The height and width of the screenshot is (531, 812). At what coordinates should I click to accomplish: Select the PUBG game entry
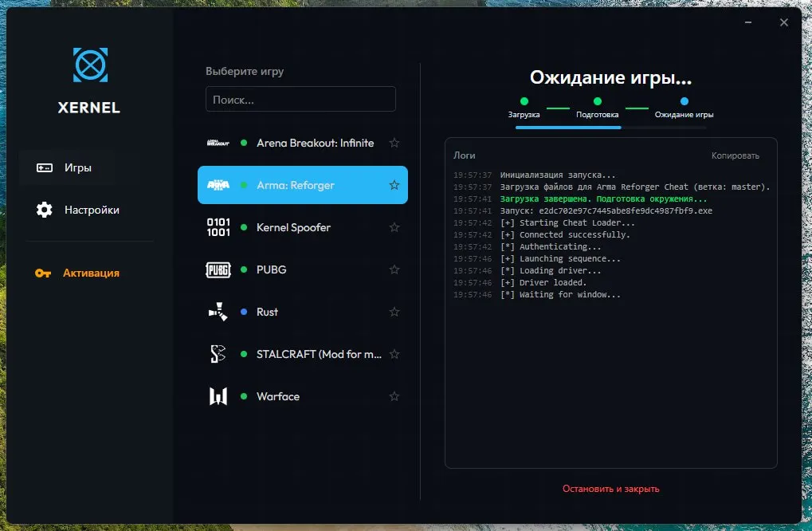[x=303, y=270]
